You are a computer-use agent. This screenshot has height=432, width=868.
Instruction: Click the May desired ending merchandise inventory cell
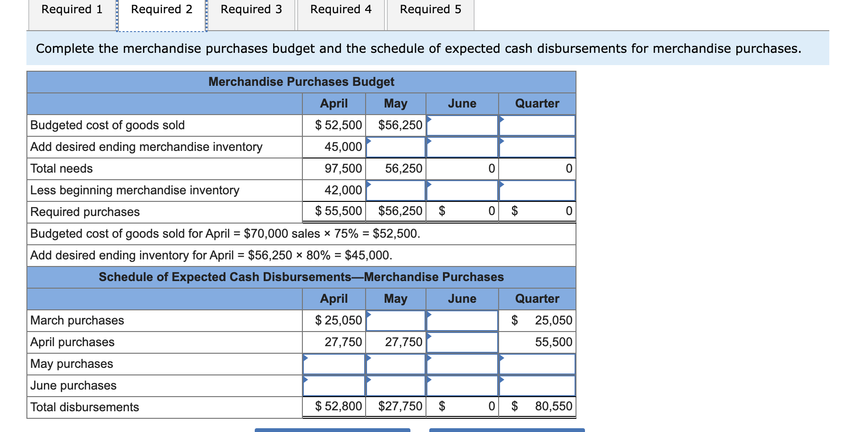[395, 147]
